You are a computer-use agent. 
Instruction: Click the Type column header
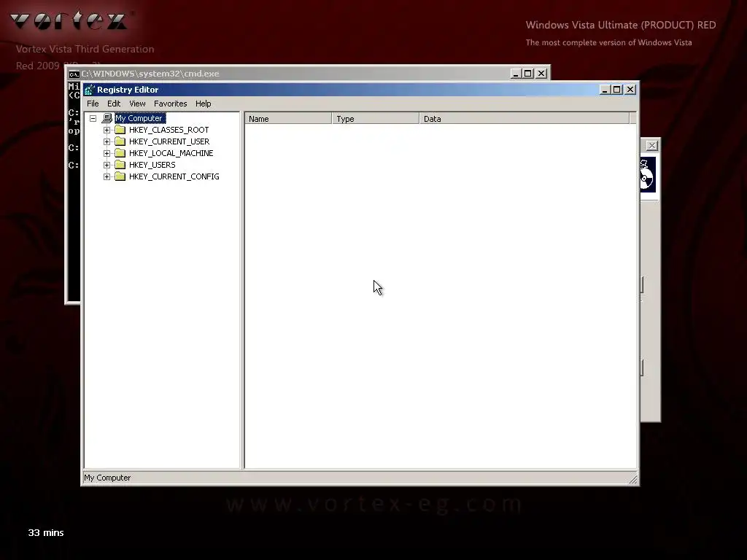(x=376, y=119)
